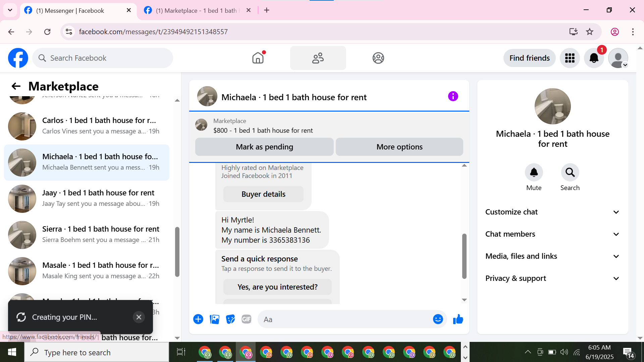Open the emoji picker in message box

coord(438,319)
